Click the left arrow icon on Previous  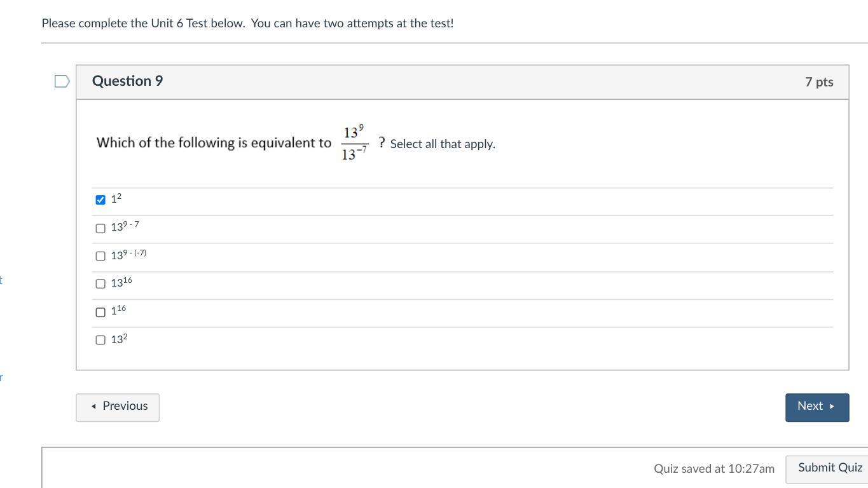point(93,407)
